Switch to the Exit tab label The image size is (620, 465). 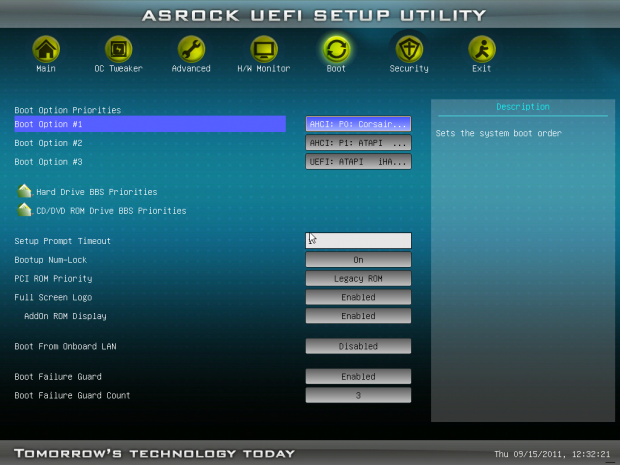point(482,69)
